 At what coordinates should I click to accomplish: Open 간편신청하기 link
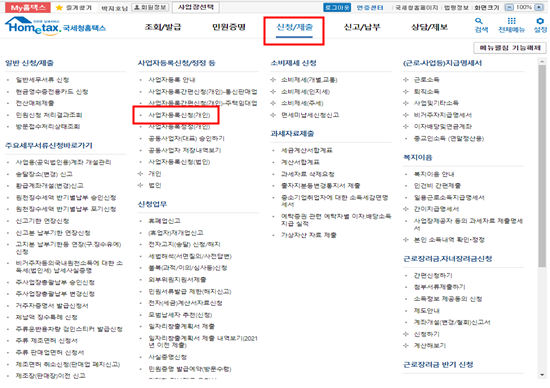[433, 275]
